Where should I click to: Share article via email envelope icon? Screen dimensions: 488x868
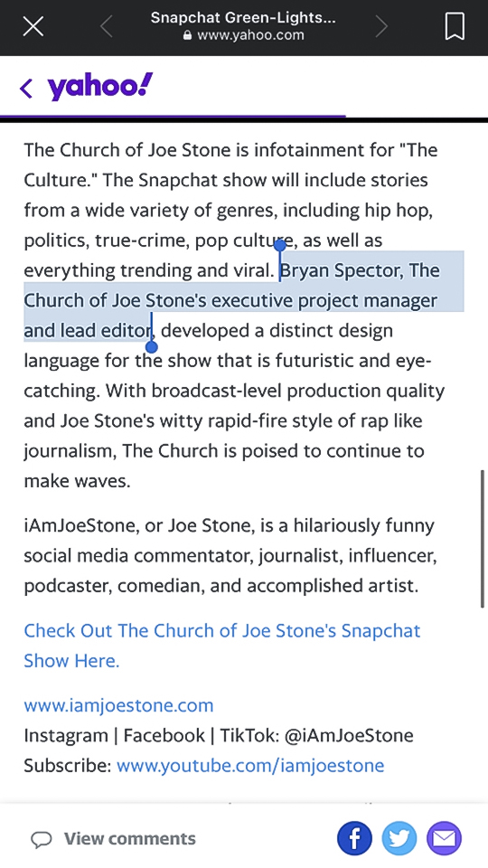(x=444, y=838)
